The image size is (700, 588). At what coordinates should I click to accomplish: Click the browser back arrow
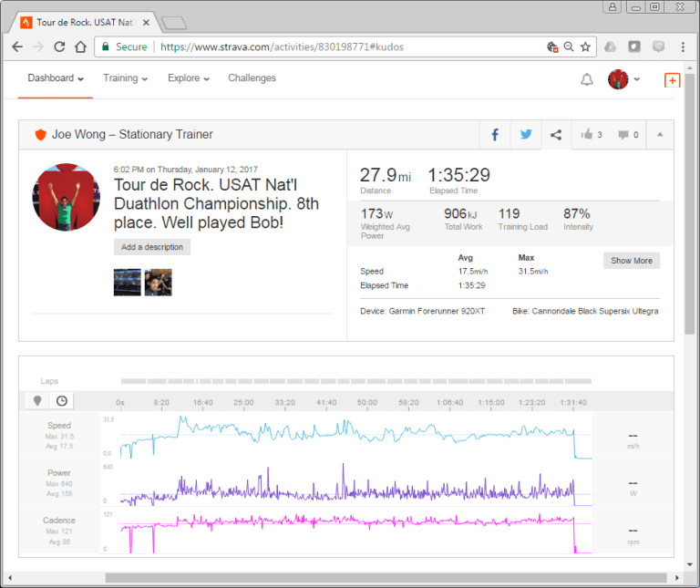click(x=17, y=46)
